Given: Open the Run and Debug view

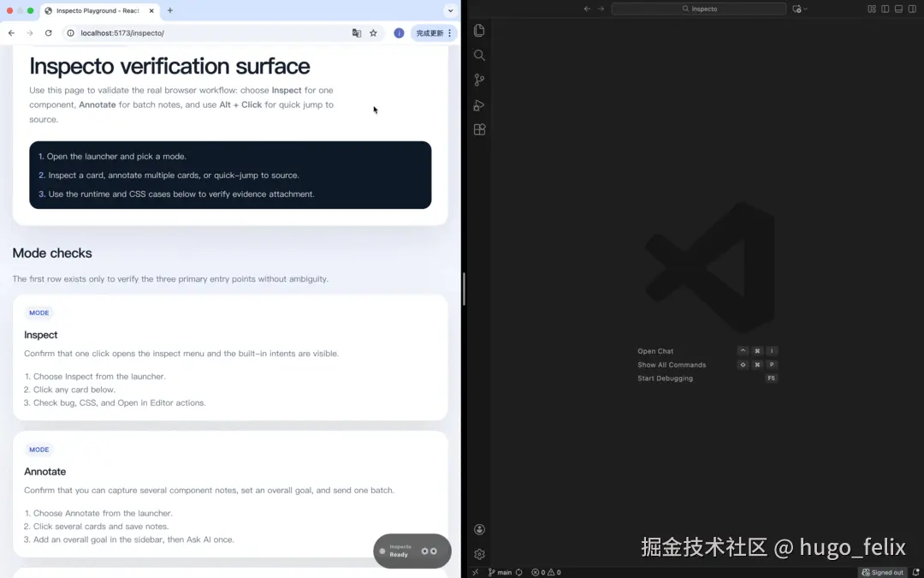Looking at the screenshot, I should pos(479,104).
